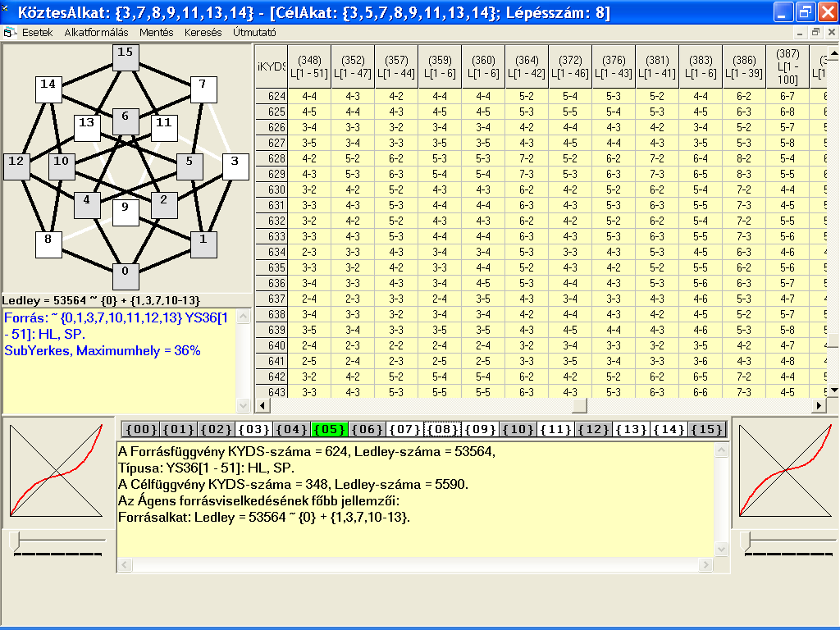Move the right curve slider handle

tap(746, 541)
